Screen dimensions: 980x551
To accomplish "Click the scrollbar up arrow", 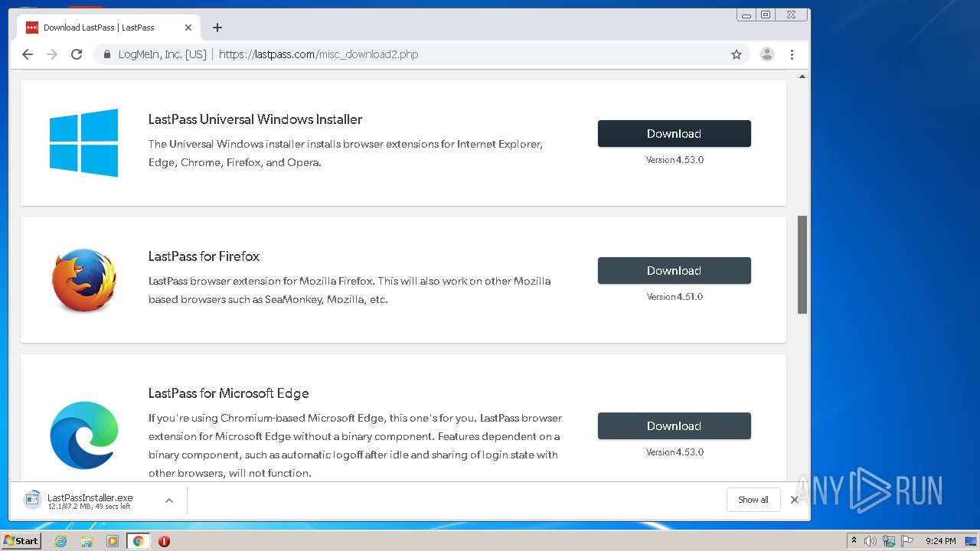I will coord(802,77).
